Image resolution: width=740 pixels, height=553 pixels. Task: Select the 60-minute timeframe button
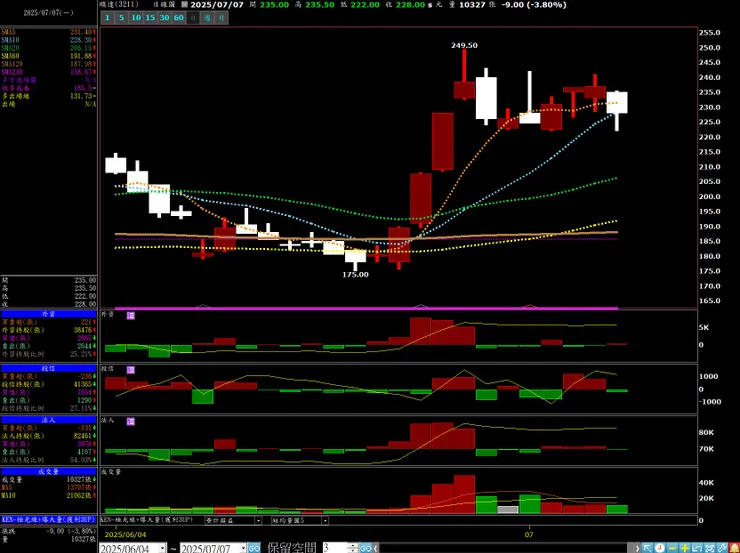pos(178,18)
